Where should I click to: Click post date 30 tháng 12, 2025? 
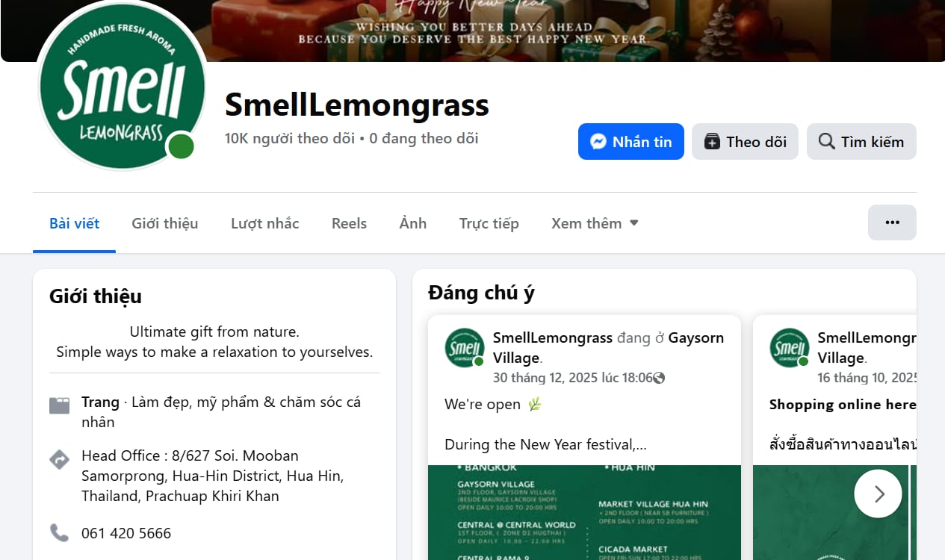pyautogui.click(x=573, y=378)
